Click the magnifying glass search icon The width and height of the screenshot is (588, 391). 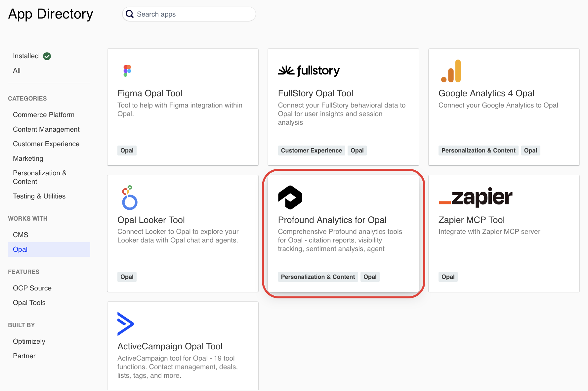[x=130, y=14]
